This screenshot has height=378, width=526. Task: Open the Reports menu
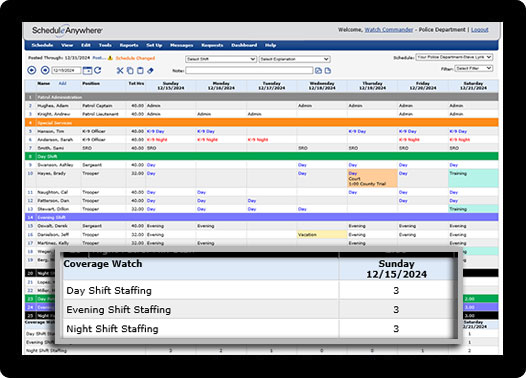coord(129,45)
